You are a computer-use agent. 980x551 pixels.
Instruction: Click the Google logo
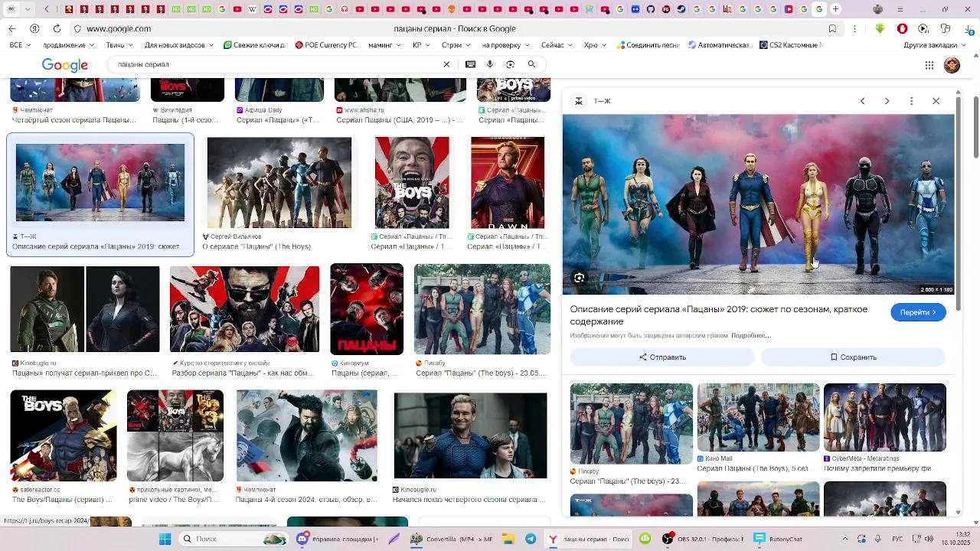coord(64,65)
